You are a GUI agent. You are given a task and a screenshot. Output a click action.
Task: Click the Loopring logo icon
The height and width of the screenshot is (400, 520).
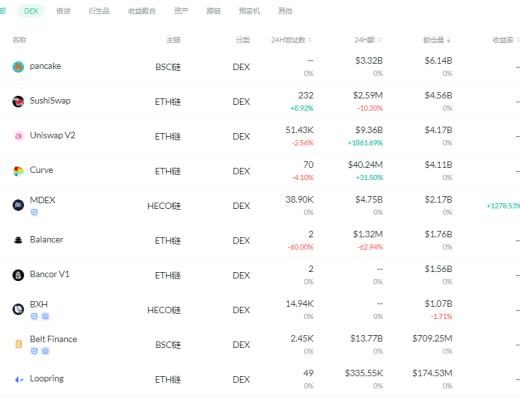pyautogui.click(x=19, y=379)
